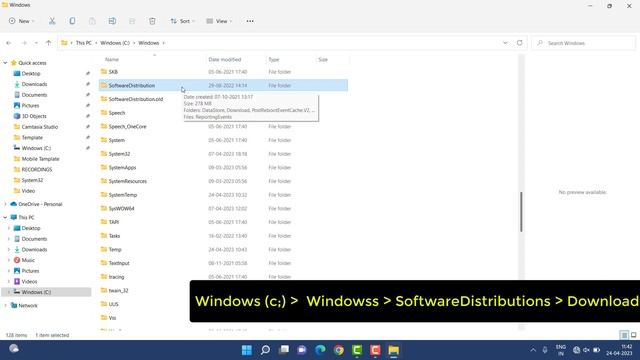This screenshot has width=640, height=360.
Task: Go back with the back arrow
Action: (9, 43)
